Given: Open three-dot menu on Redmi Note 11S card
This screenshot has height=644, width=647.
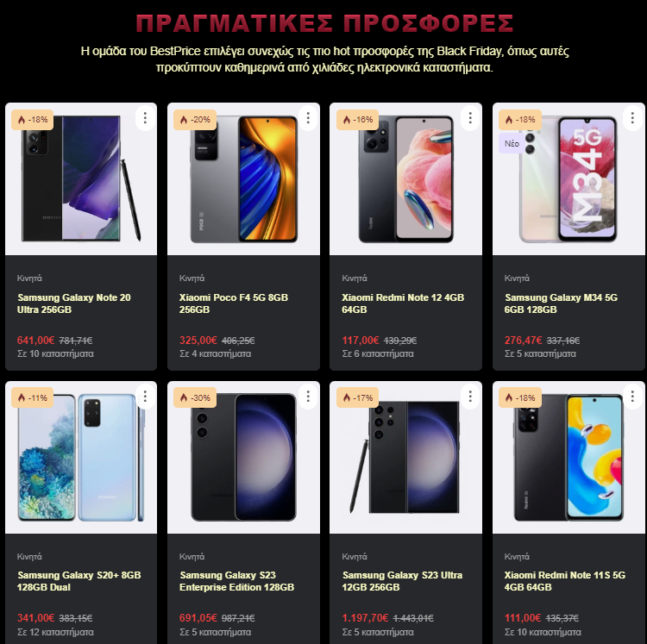Looking at the screenshot, I should coord(632,397).
